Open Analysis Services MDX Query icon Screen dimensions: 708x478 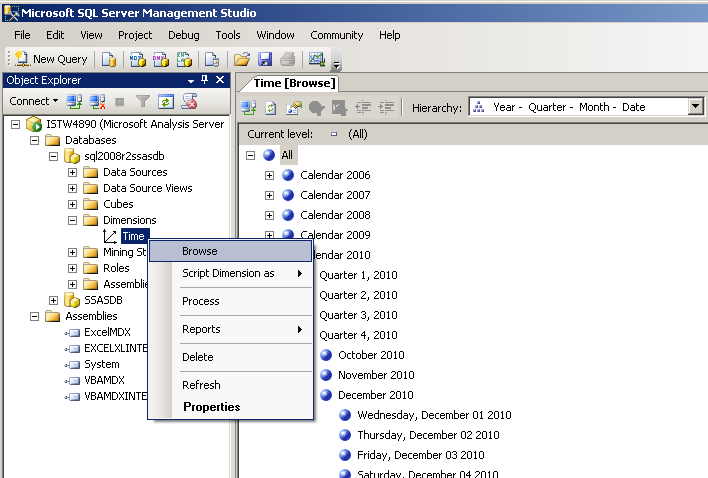pyautogui.click(x=138, y=59)
